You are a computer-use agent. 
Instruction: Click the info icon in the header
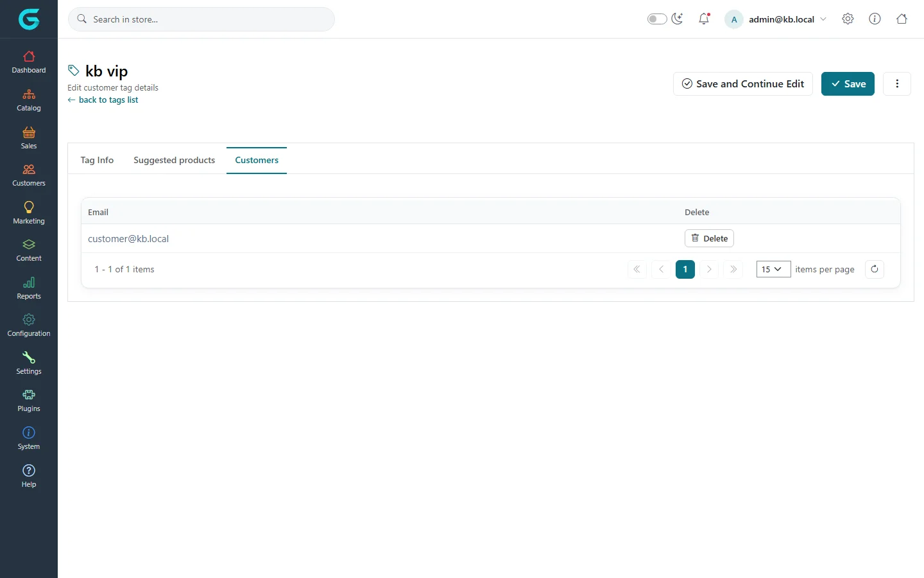click(875, 19)
